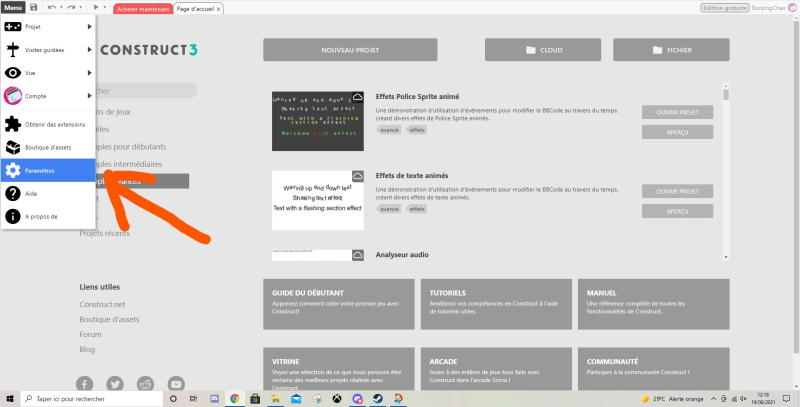Expand the Compte submenu arrow

90,96
